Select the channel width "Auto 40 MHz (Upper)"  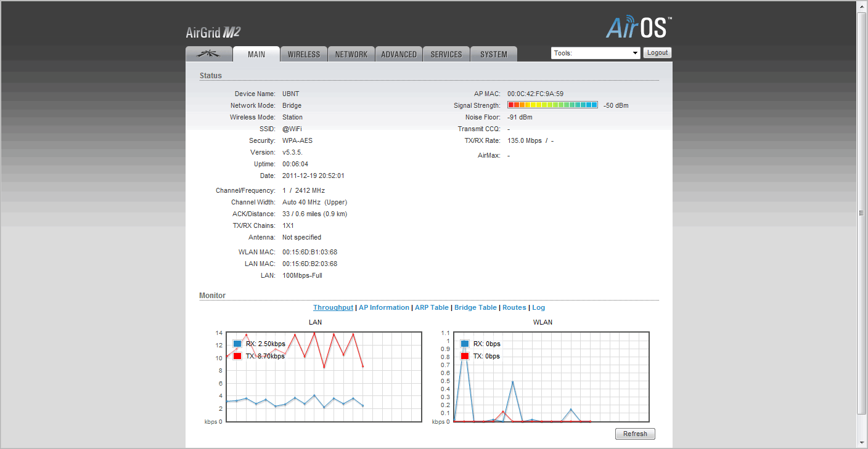tap(315, 202)
